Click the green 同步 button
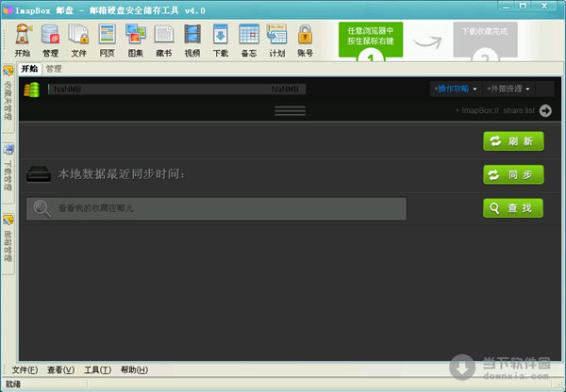Viewport: 566px width, 392px height. click(x=513, y=174)
